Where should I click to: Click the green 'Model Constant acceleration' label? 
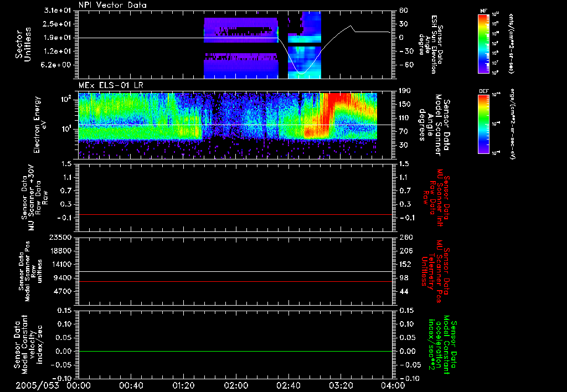click(x=442, y=345)
